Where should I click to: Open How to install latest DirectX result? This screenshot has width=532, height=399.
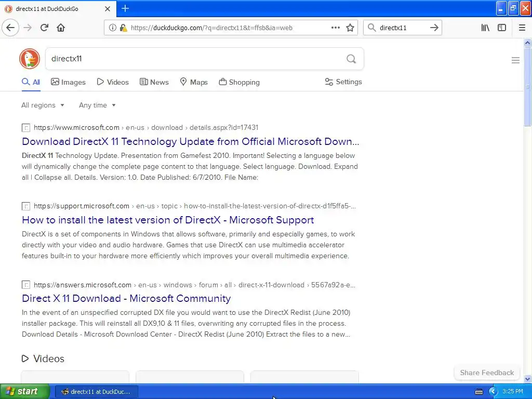click(x=168, y=220)
